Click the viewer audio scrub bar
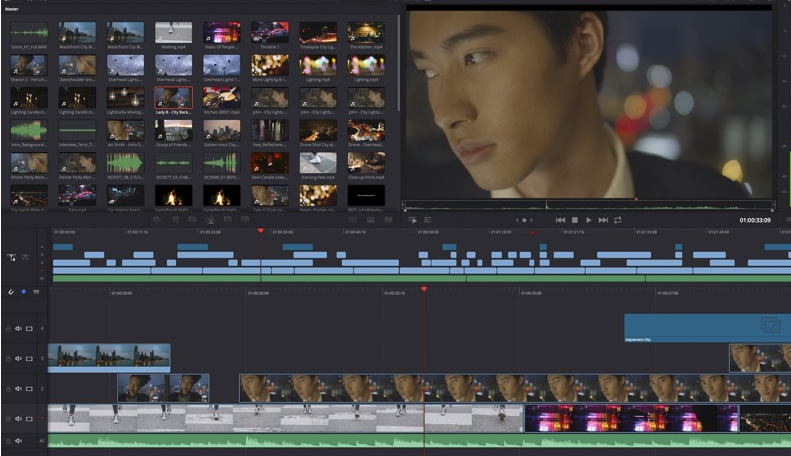Viewport: 791px width, 456px height. [589, 206]
